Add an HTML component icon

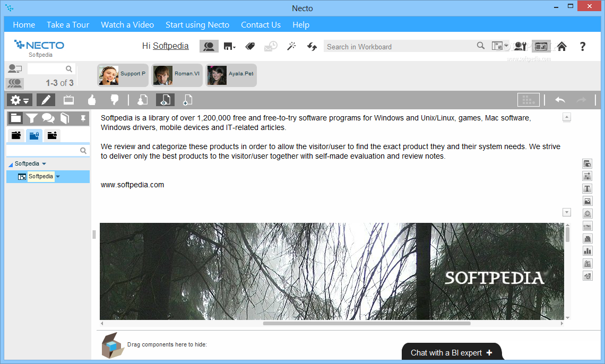coord(587,226)
